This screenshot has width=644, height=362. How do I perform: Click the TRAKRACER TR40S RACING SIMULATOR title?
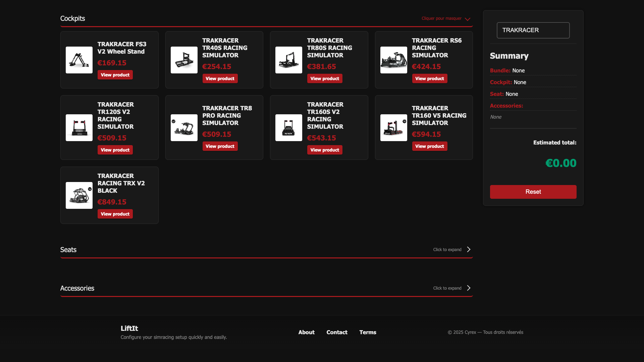tap(225, 48)
